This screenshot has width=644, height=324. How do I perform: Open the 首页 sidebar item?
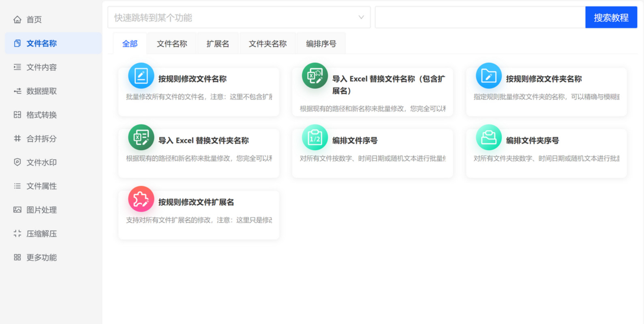[x=53, y=19]
